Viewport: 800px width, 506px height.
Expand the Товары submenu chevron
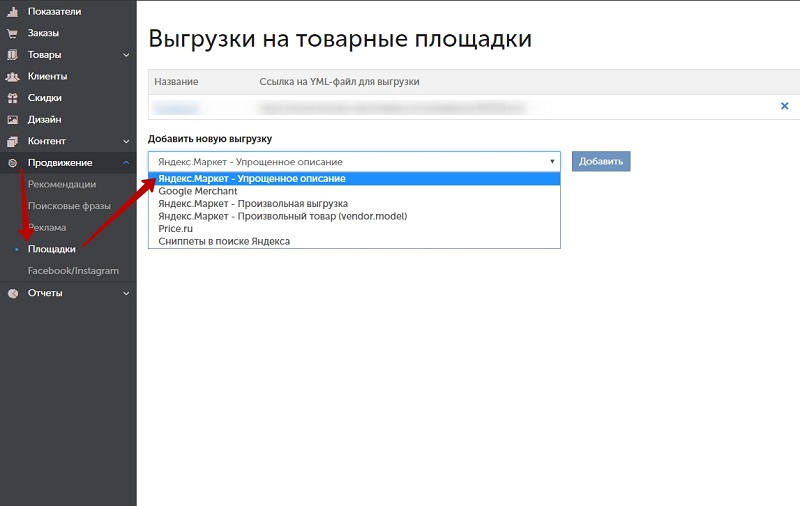coord(126,55)
